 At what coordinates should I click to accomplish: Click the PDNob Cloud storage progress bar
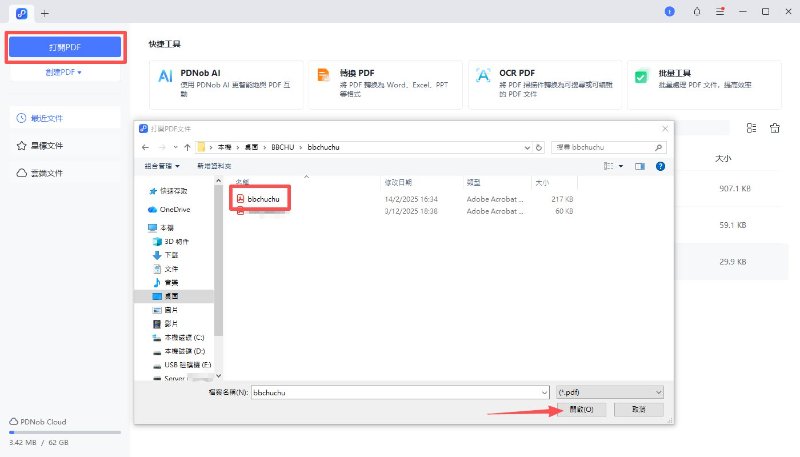(65, 433)
